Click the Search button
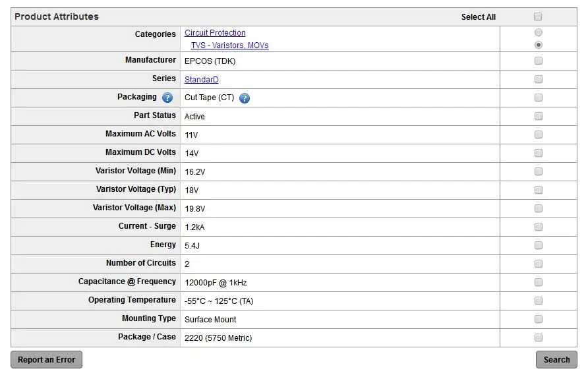This screenshot has width=588, height=381. point(556,360)
